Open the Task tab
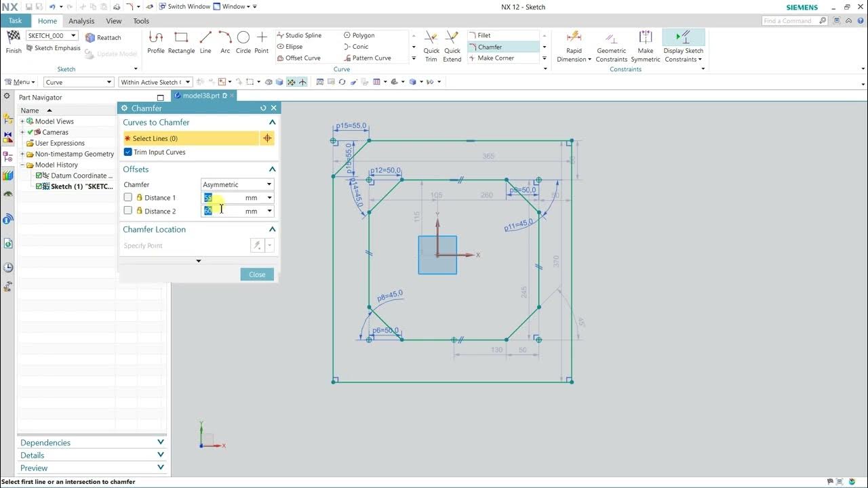 pyautogui.click(x=15, y=21)
